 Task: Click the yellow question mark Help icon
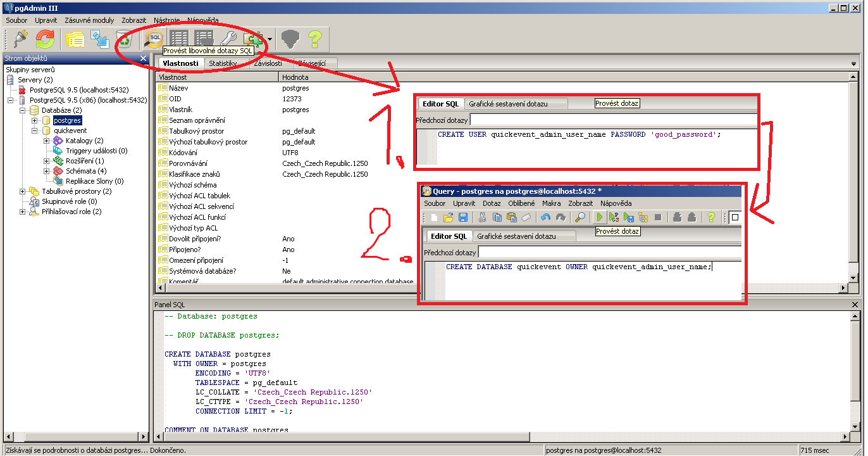314,39
